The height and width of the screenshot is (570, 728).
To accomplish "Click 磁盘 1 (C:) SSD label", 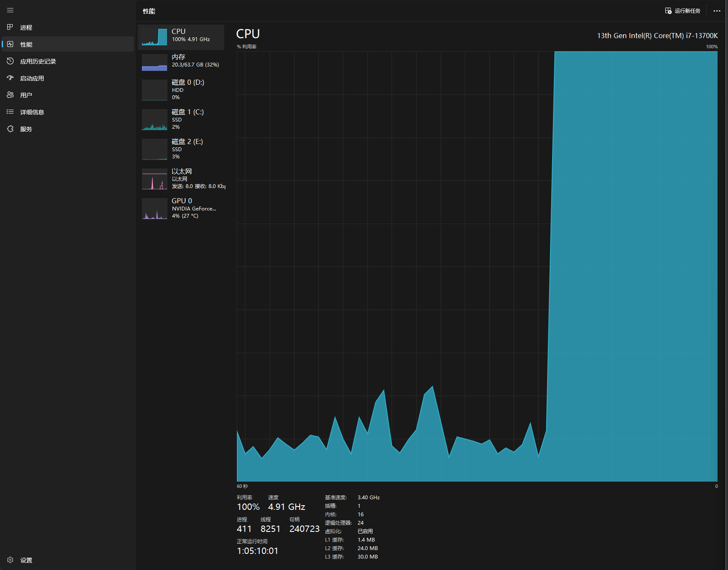I will [x=188, y=116].
